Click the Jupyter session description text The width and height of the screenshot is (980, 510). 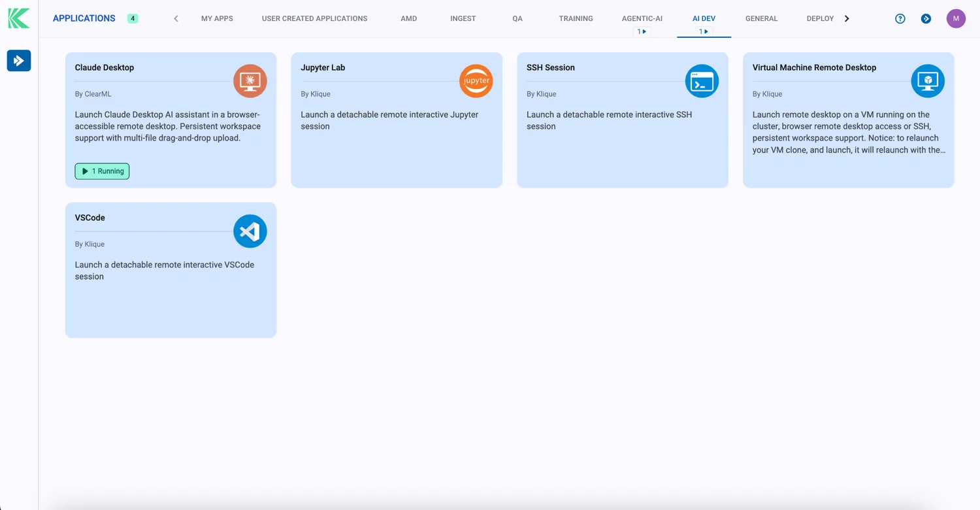point(389,120)
